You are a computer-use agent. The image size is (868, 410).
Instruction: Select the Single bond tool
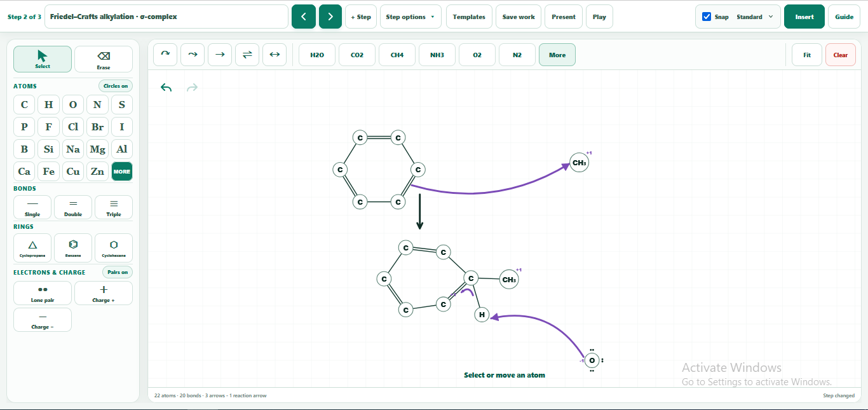pos(32,207)
